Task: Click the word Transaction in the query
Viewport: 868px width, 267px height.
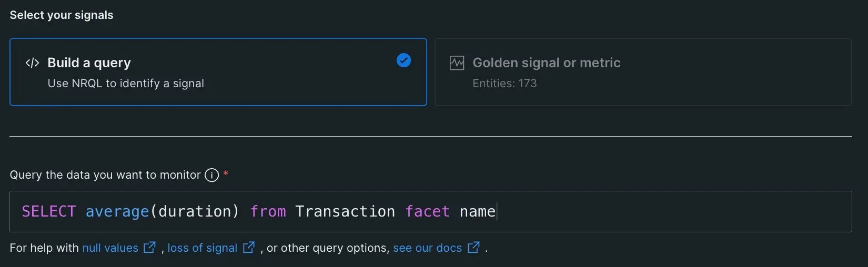Action: [x=345, y=212]
